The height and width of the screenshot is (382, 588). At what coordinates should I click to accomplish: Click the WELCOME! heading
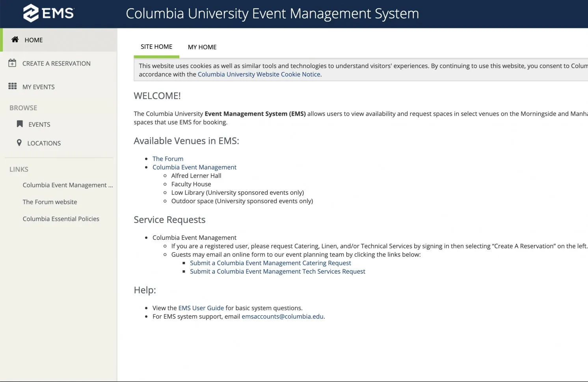point(157,96)
